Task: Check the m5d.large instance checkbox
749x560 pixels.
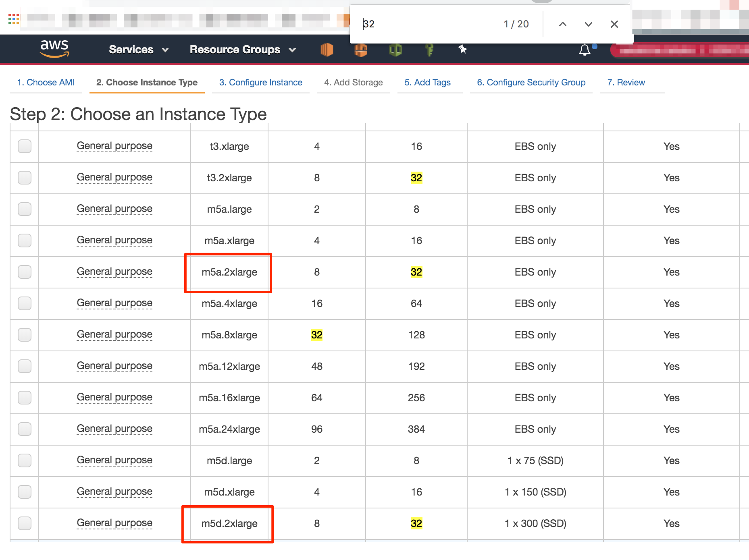Action: tap(25, 460)
